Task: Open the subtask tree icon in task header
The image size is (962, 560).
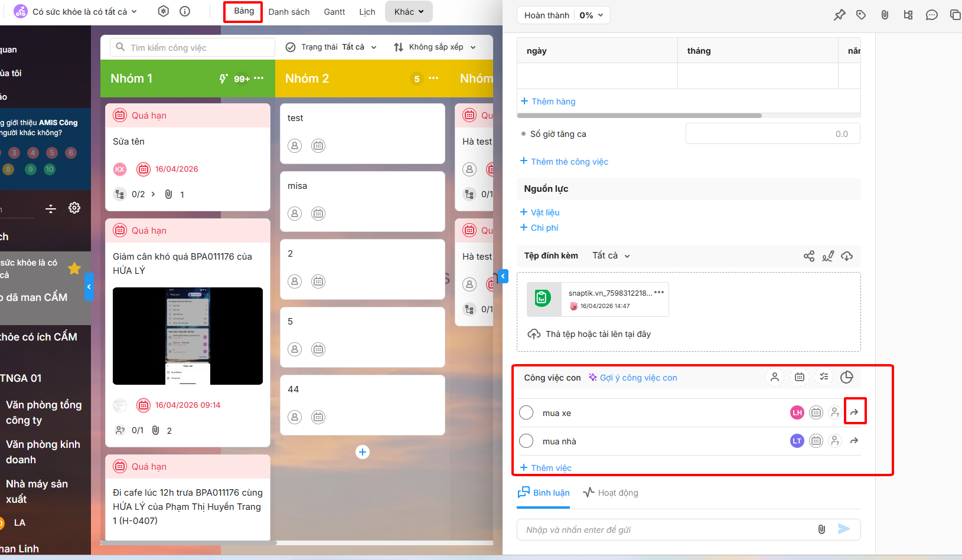Action: point(908,15)
